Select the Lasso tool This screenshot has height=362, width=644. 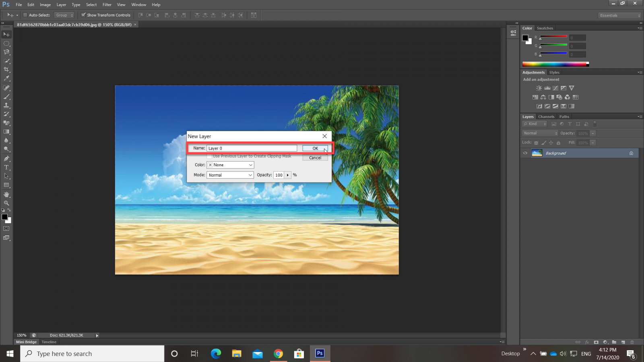[6, 52]
